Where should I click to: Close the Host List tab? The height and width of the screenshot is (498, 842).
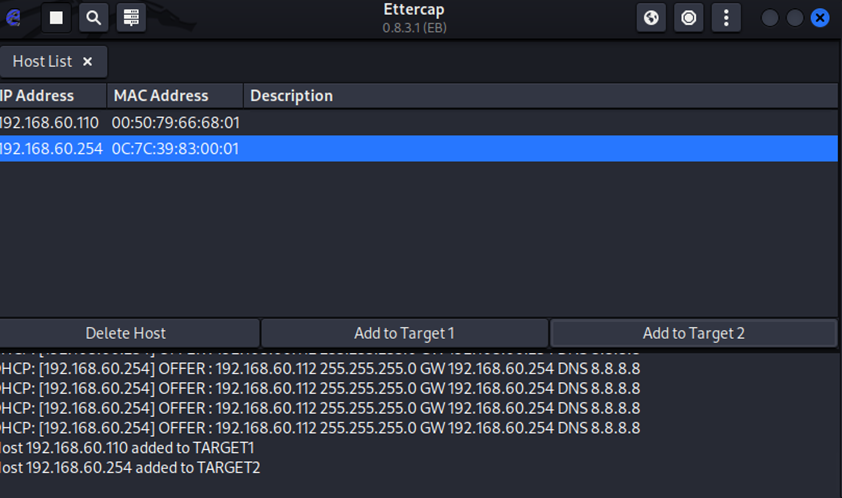point(88,62)
